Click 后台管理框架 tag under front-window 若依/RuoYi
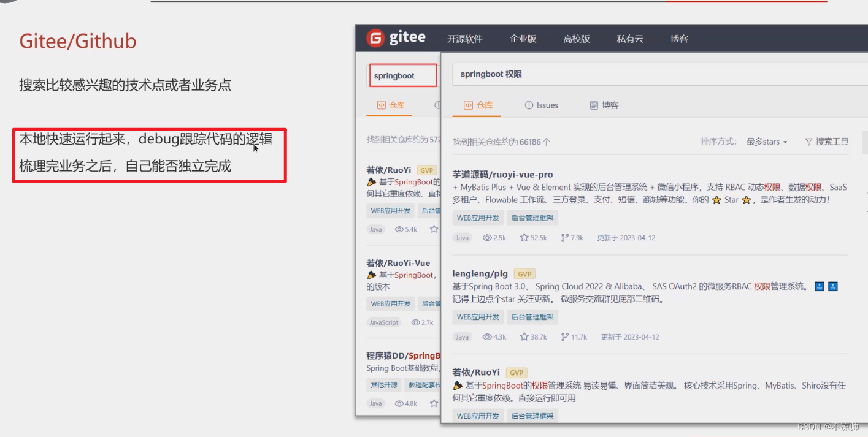868x437 pixels. pos(532,416)
